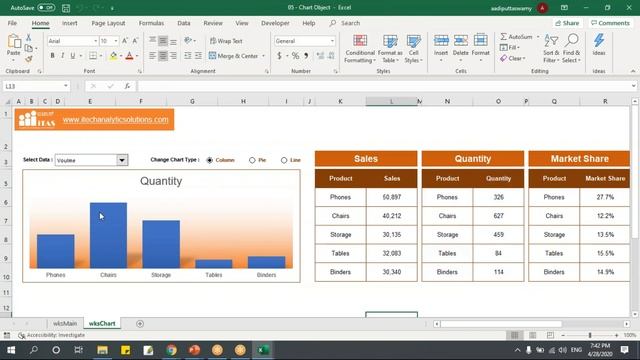Image resolution: width=640 pixels, height=360 pixels.
Task: Click the Wrap Text button
Action: click(x=226, y=41)
